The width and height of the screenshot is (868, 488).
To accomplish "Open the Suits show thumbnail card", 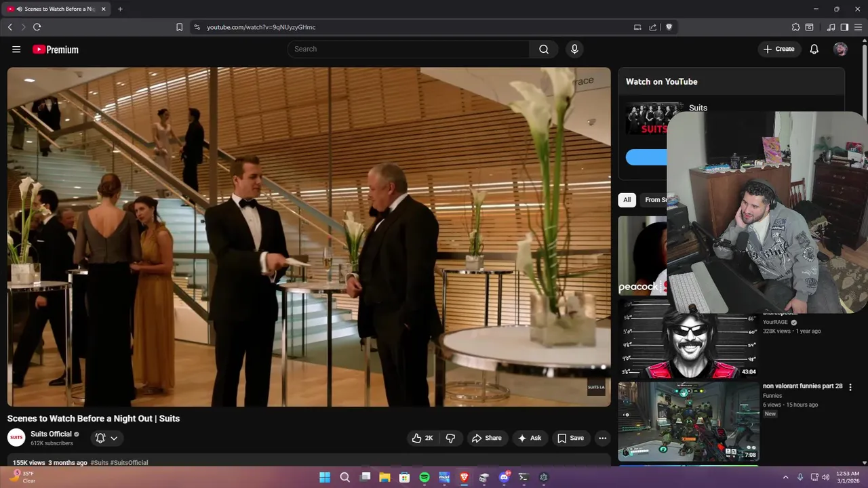I will click(646, 119).
